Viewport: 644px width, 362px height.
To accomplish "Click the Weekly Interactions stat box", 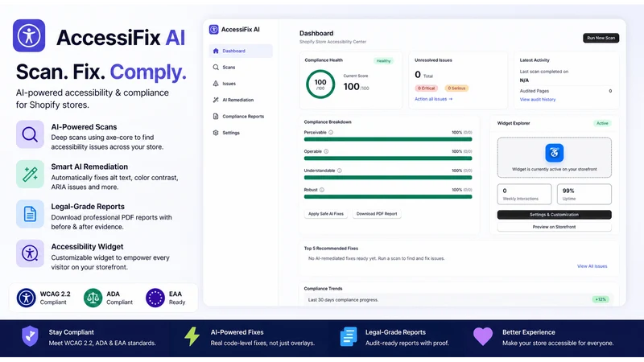I will click(x=525, y=194).
